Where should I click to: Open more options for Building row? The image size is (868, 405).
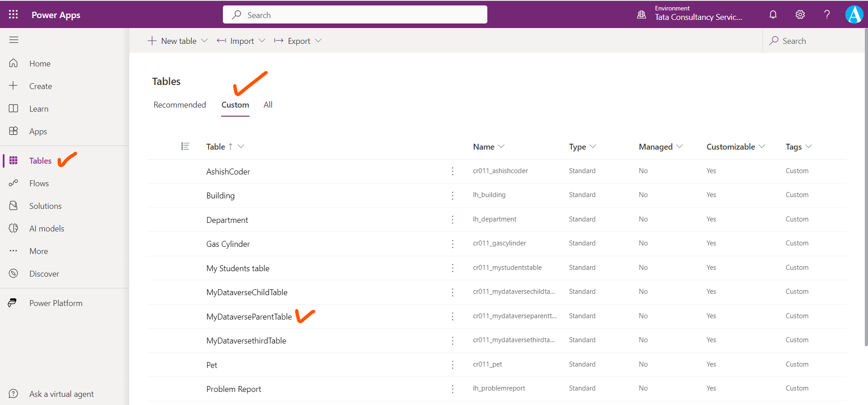pos(453,195)
